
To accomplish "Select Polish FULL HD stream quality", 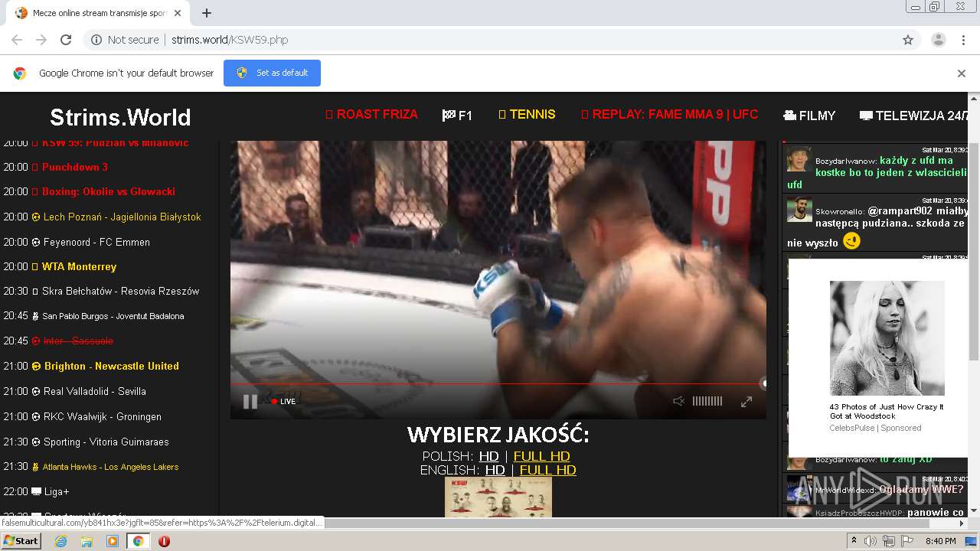I will pyautogui.click(x=541, y=456).
